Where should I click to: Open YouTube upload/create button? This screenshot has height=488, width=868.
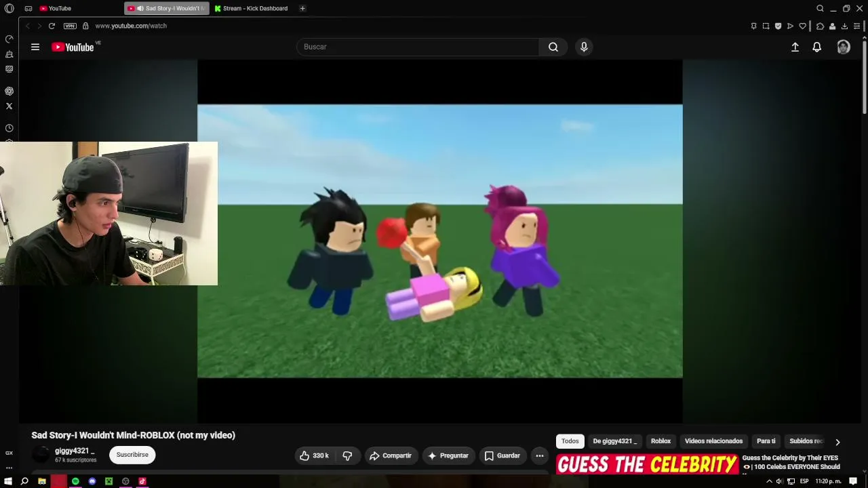(795, 47)
